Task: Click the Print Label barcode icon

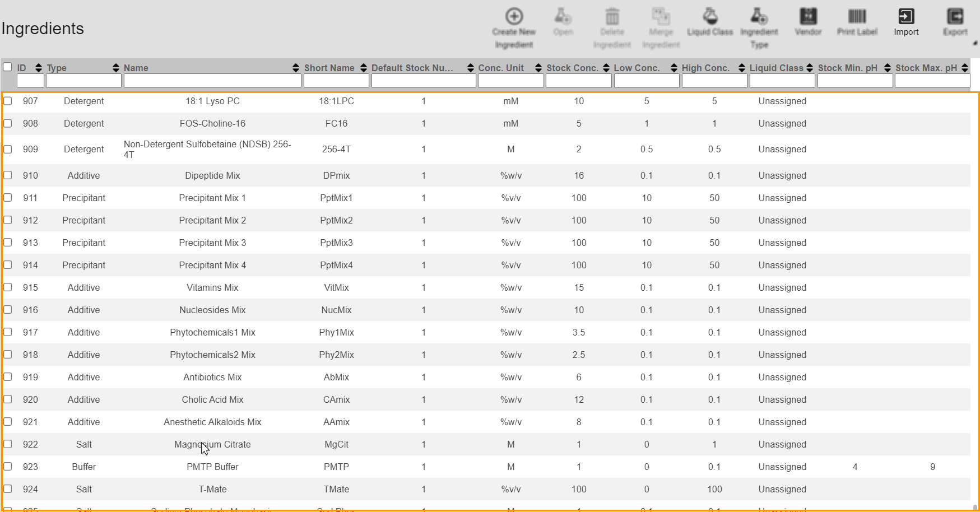Action: [x=857, y=17]
